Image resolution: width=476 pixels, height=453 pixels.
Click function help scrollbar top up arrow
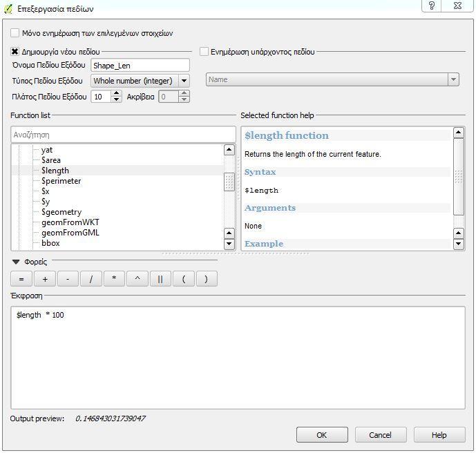coord(458,133)
